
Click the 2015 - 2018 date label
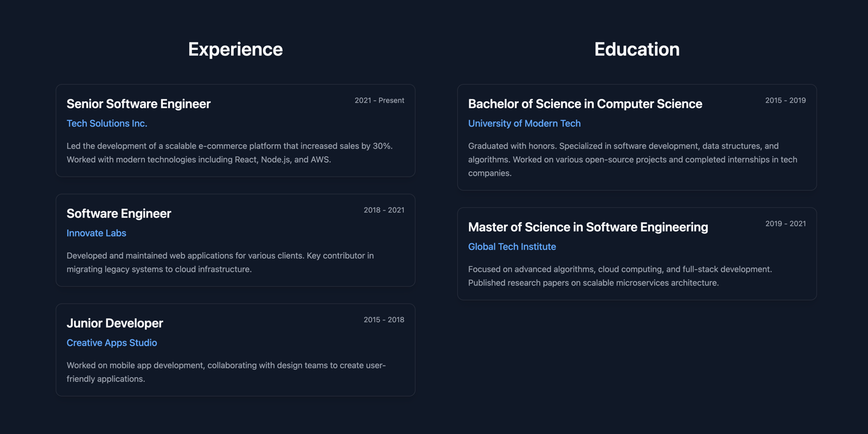pos(384,320)
